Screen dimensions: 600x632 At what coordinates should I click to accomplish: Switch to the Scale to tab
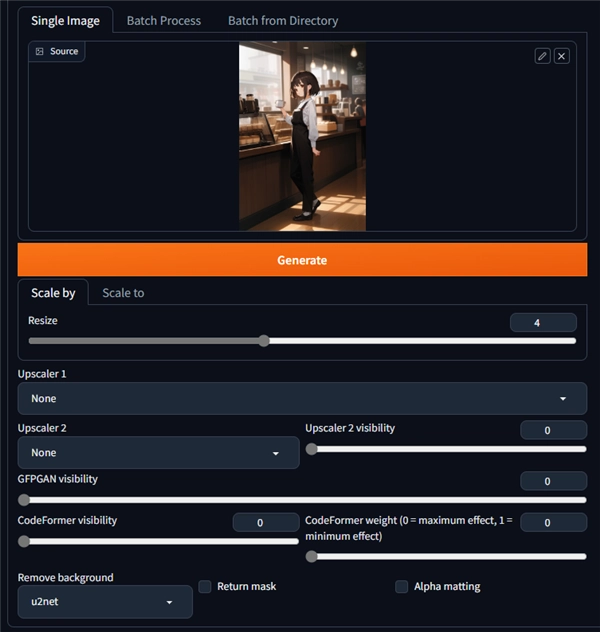[x=123, y=293]
